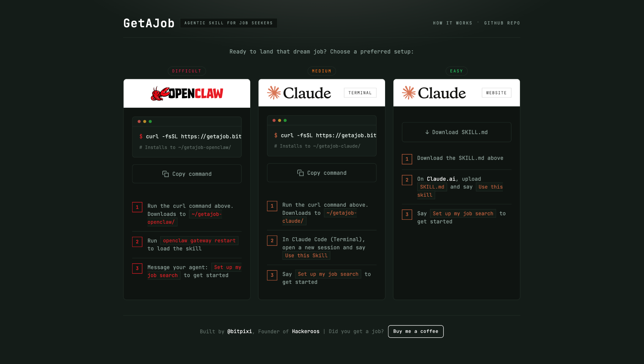Click the Easy badge above Claude Website

[x=457, y=71]
